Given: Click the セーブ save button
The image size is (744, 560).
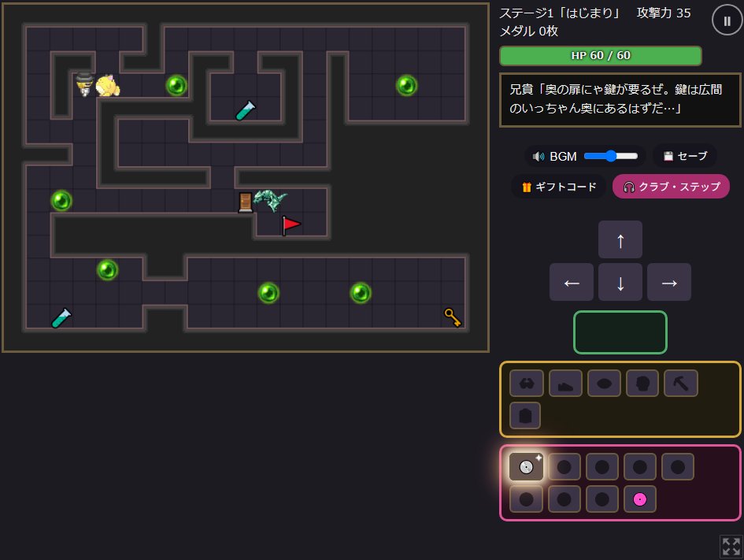Looking at the screenshot, I should tap(685, 156).
